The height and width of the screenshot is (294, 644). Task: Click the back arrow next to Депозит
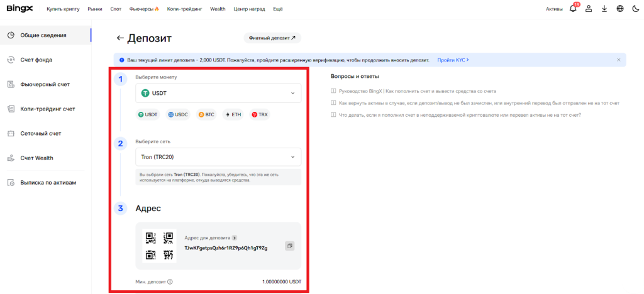[x=120, y=38]
